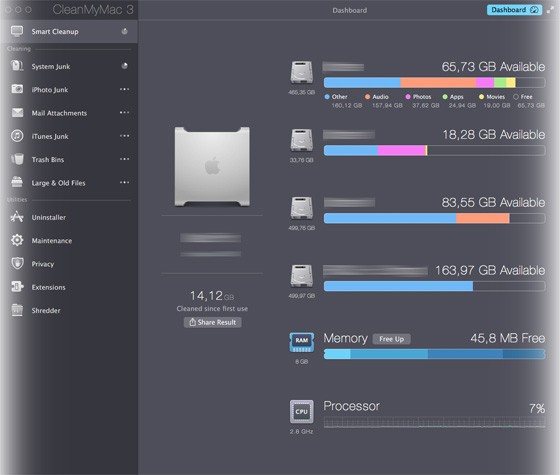Image resolution: width=560 pixels, height=475 pixels.
Task: Click the Trash Bins icon
Action: pyautogui.click(x=17, y=159)
